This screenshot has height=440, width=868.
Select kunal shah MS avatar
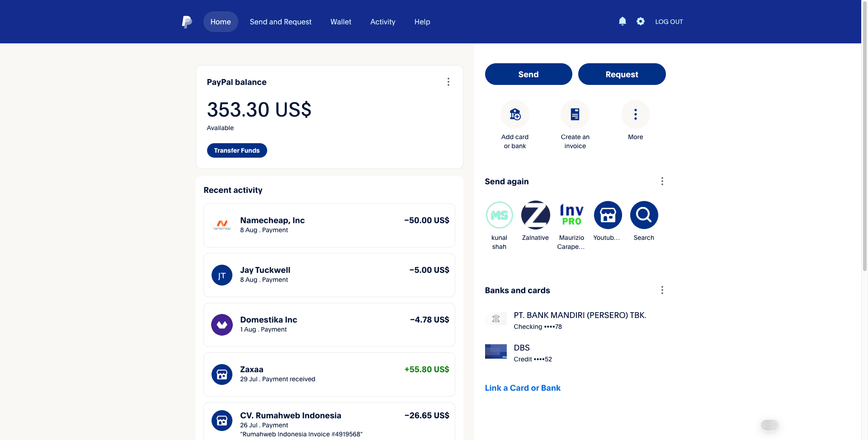tap(500, 215)
